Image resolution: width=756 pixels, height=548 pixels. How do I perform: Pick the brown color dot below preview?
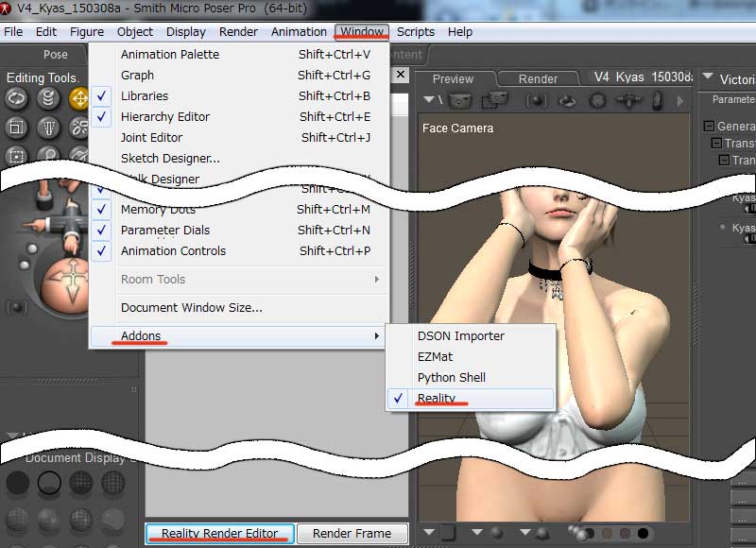(x=608, y=533)
